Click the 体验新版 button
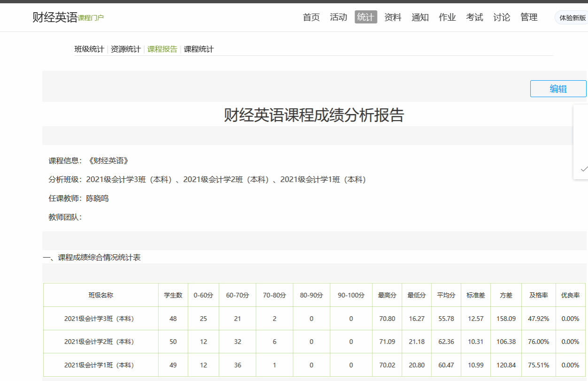 coord(572,18)
